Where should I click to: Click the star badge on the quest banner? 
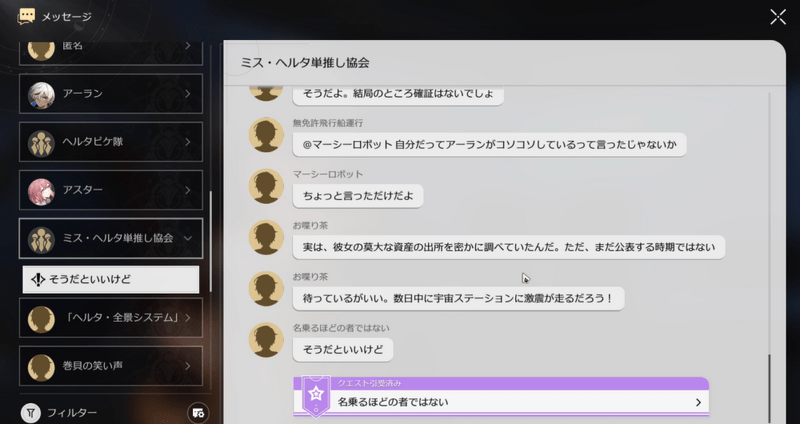316,395
